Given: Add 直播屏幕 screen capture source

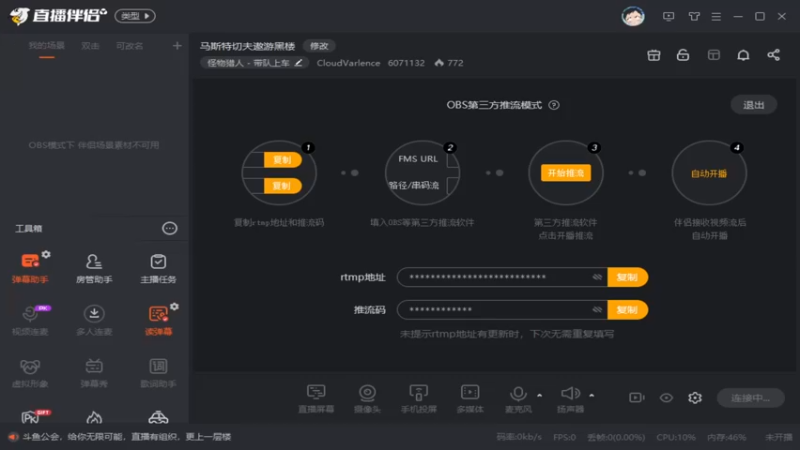Looking at the screenshot, I should coord(316,398).
